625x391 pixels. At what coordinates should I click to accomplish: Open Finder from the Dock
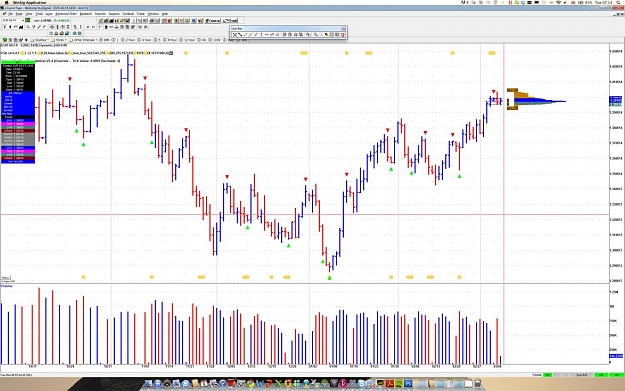(x=148, y=384)
